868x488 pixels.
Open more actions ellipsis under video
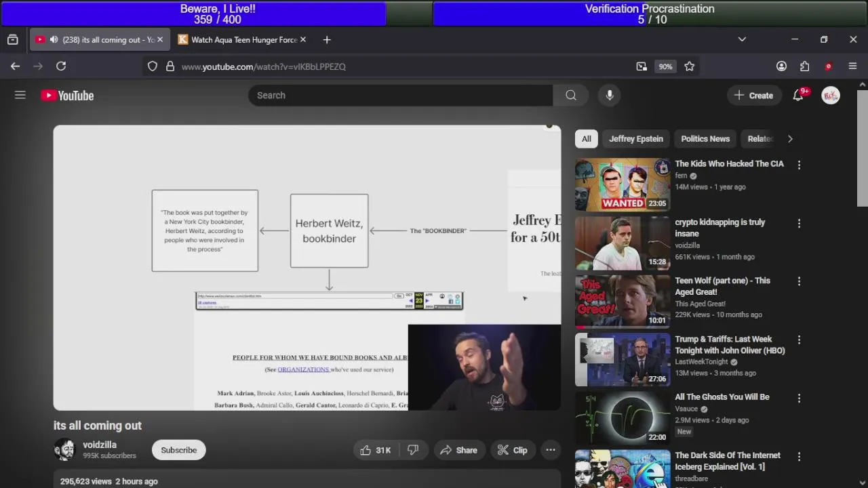tap(551, 450)
